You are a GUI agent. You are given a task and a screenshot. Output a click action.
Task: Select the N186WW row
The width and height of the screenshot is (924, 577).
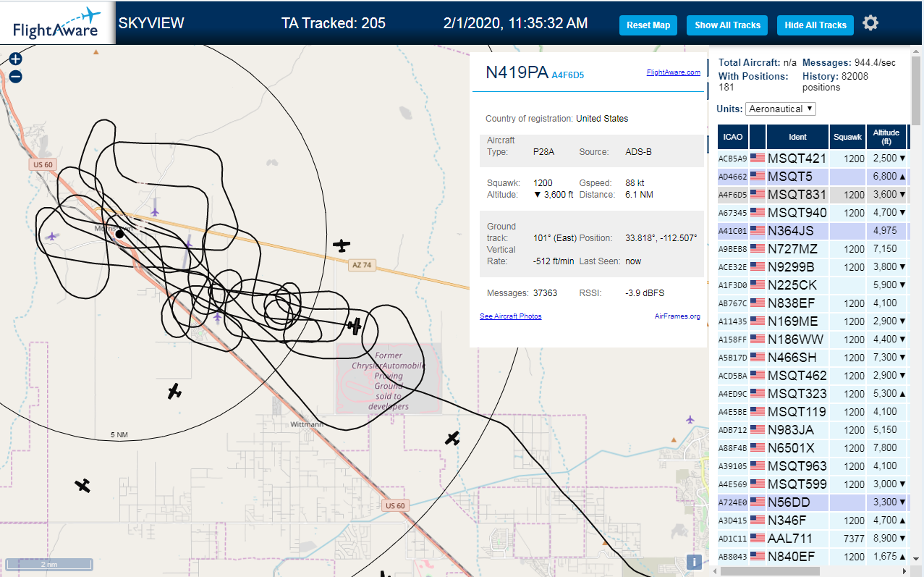tap(813, 339)
